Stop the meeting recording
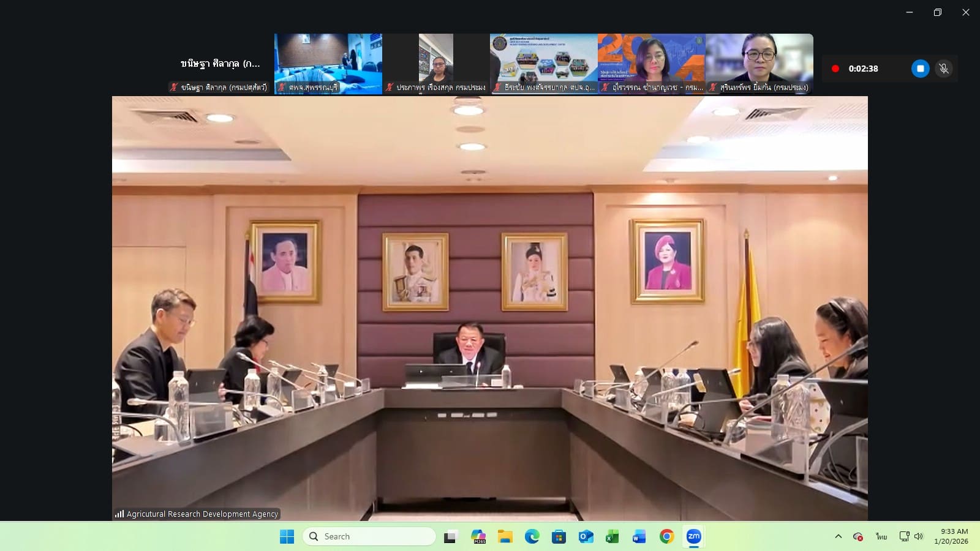980x551 pixels. click(920, 69)
